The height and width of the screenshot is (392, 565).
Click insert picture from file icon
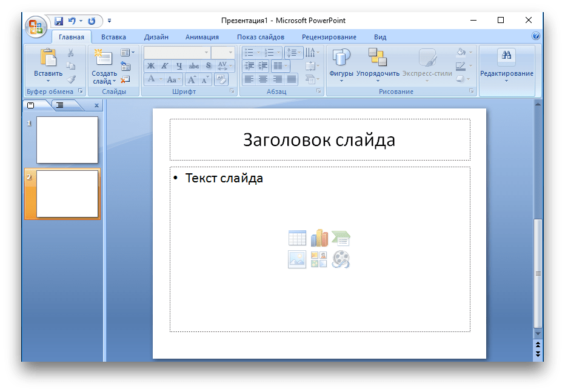[x=297, y=259]
